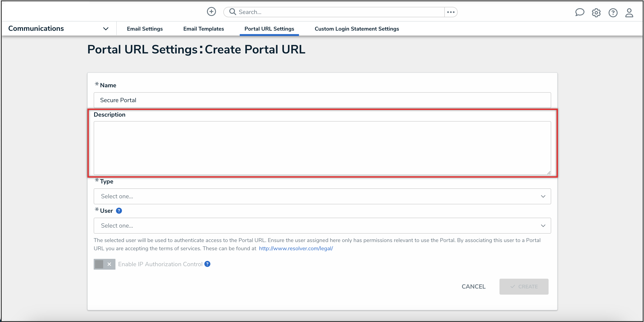Click into the Description text area
Screen dimensions: 644x322
coord(322,148)
